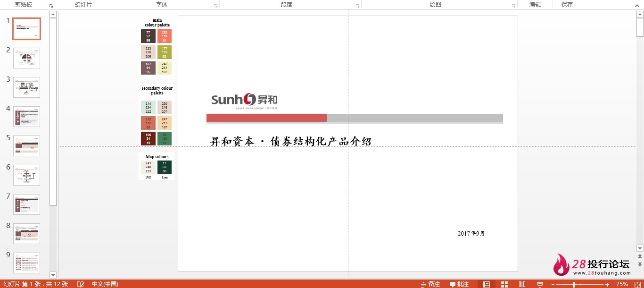This screenshot has height=288, width=644.
Task: Click the mauve 127 91 95 swatch
Action: pos(148,68)
